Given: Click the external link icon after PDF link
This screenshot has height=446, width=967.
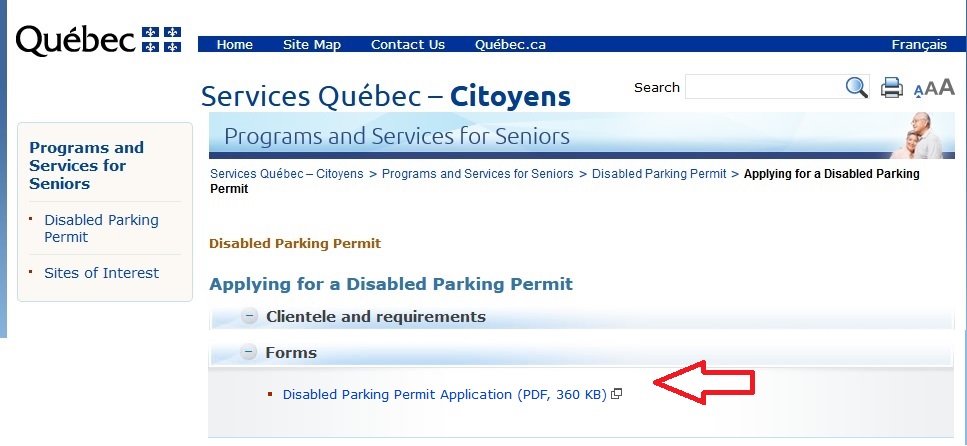Looking at the screenshot, I should 617,394.
